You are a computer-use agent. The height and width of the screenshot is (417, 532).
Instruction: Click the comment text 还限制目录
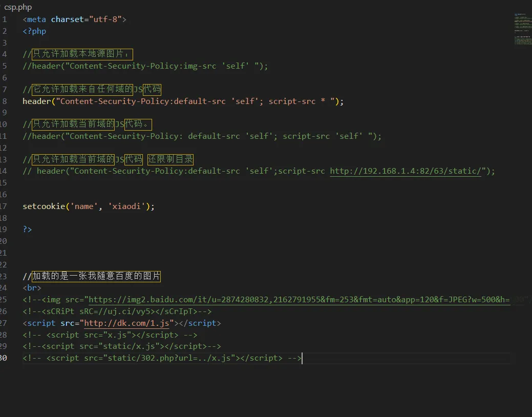point(171,159)
